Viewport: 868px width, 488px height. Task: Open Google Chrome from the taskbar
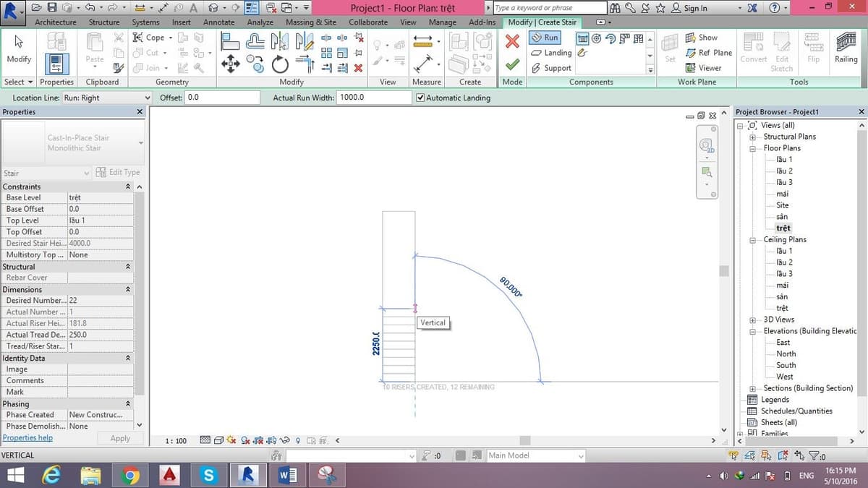pyautogui.click(x=130, y=475)
